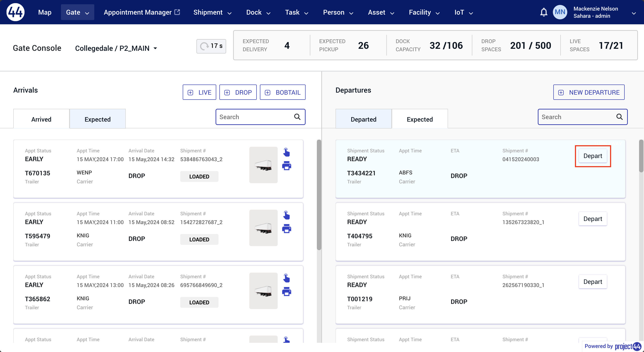
Task: Open the trailer image for T595479
Action: tap(263, 228)
